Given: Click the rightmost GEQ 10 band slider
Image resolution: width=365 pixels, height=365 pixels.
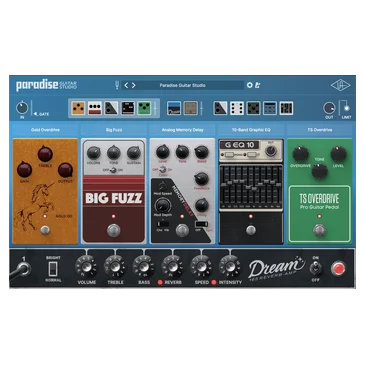Looking at the screenshot, I should [x=279, y=185].
